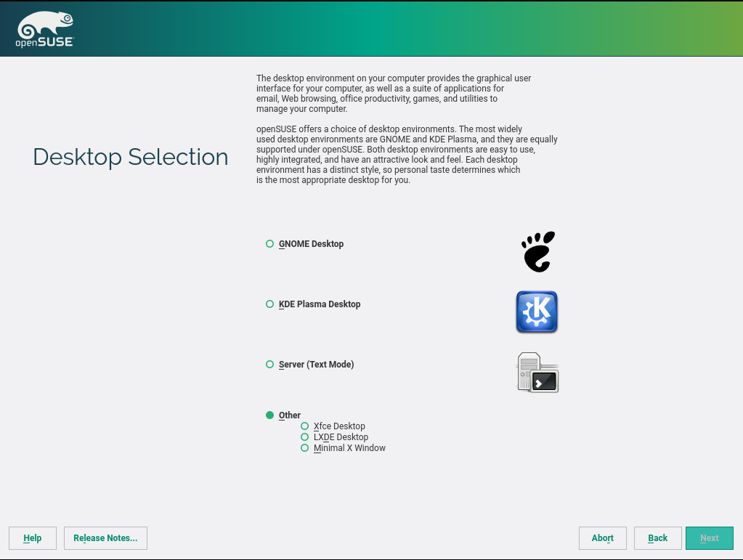The image size is (743, 560).
Task: Click the blue KDE gear icon
Action: pos(537,312)
